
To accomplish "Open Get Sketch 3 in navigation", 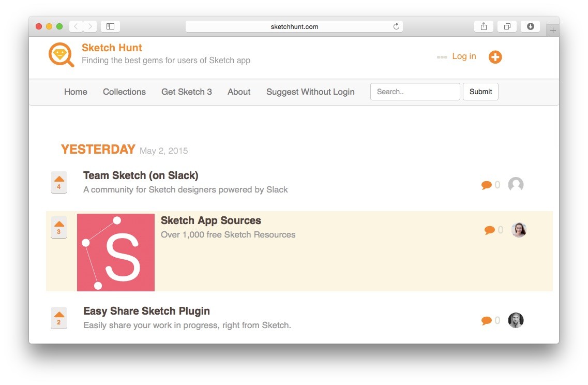I will point(187,92).
